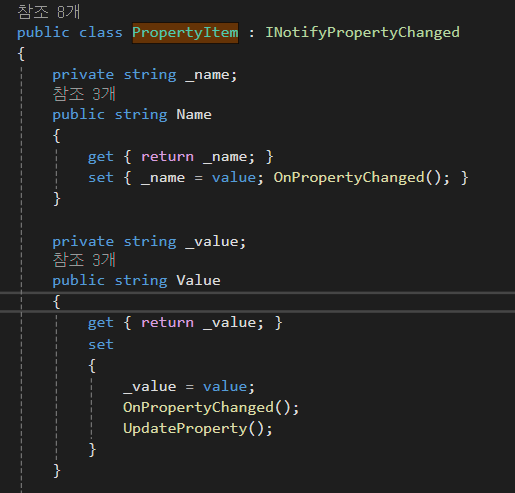Image resolution: width=515 pixels, height=493 pixels.
Task: Click the INotifyPropertyChanged interface name
Action: click(362, 33)
